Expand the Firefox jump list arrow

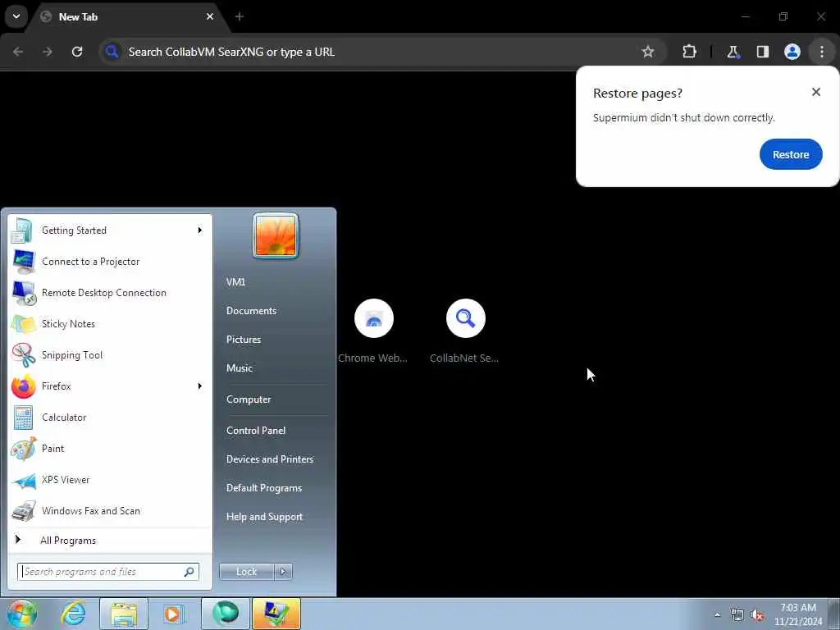[200, 386]
